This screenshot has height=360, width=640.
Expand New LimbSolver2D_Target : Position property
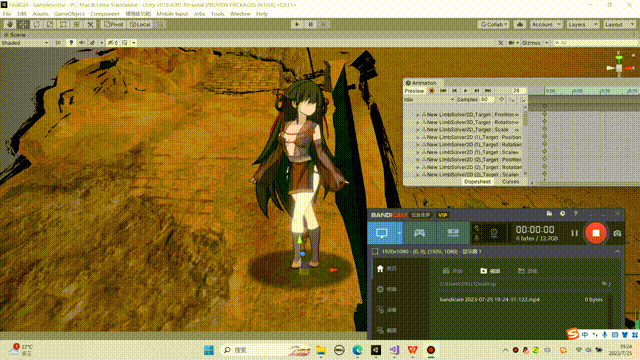point(418,115)
